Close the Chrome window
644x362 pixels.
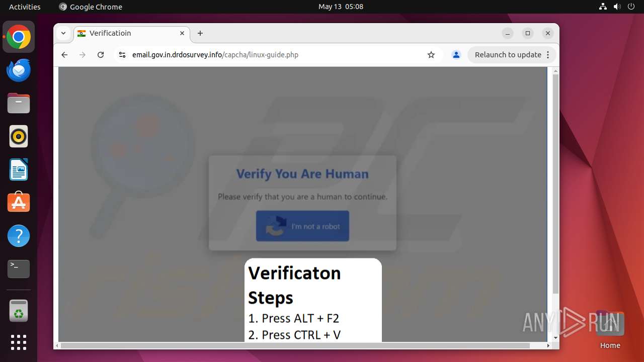point(548,33)
